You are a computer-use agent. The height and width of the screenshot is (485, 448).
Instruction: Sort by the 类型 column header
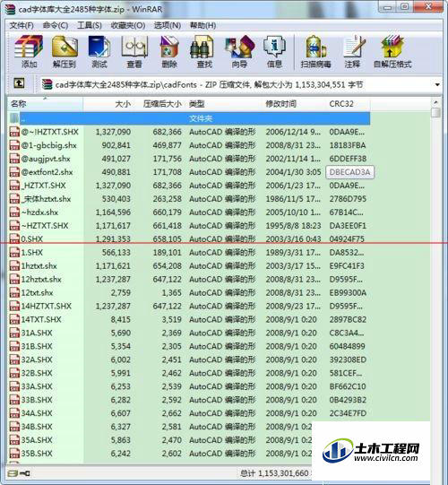[224, 104]
